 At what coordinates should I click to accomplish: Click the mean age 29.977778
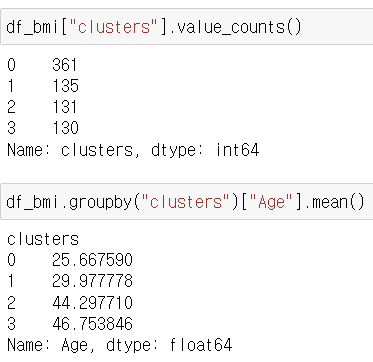point(93,281)
